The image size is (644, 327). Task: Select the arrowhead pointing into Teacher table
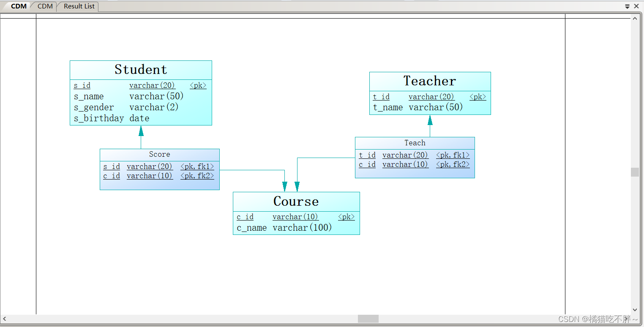430,120
